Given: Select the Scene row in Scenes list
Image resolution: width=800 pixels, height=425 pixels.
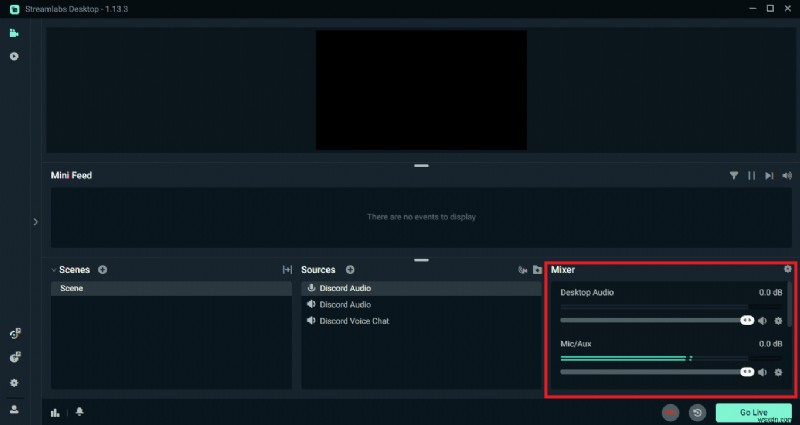Looking at the screenshot, I should (x=171, y=288).
